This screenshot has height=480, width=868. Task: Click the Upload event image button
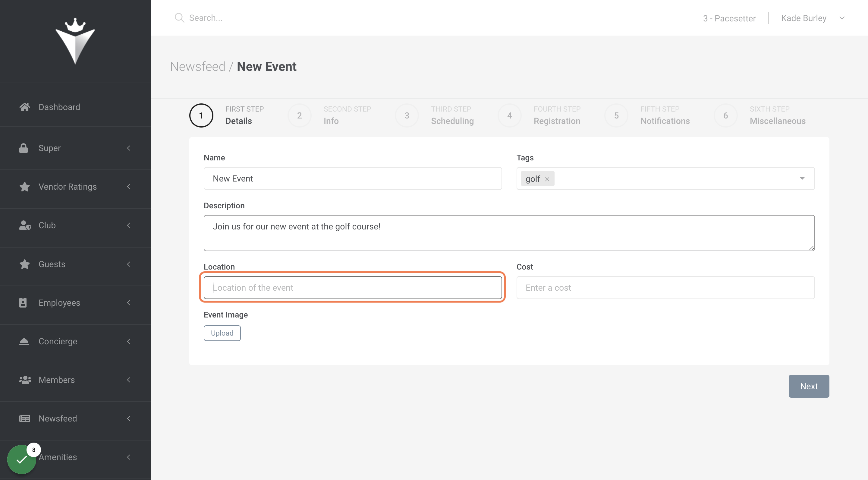pos(222,333)
